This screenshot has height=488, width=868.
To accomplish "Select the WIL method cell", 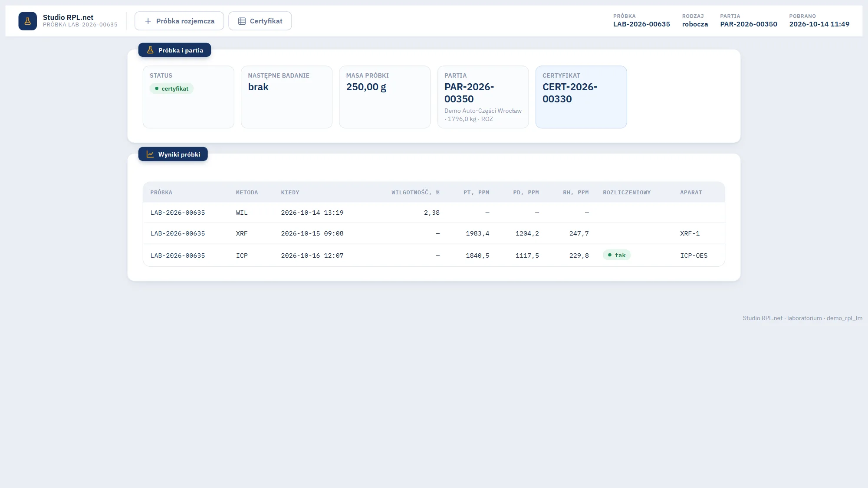I will tap(241, 213).
